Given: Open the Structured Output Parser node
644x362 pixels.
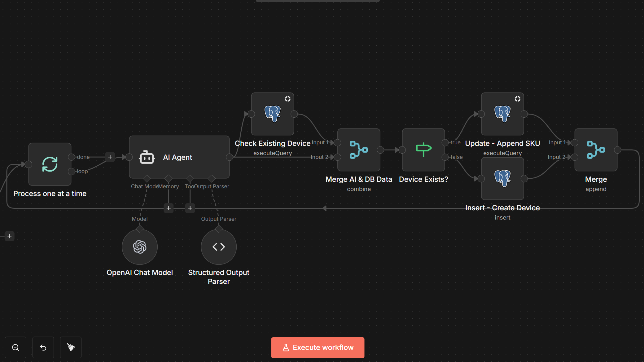Looking at the screenshot, I should (x=219, y=247).
